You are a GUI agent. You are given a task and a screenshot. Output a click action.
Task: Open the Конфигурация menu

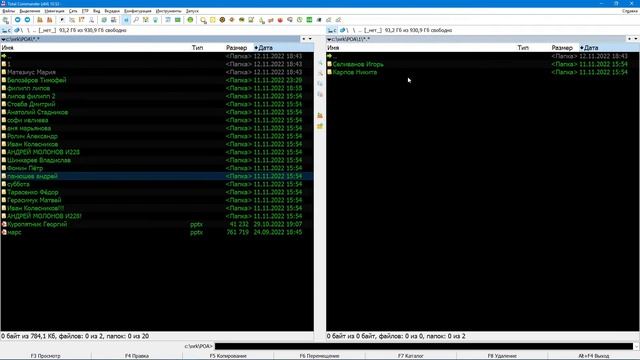(x=138, y=11)
